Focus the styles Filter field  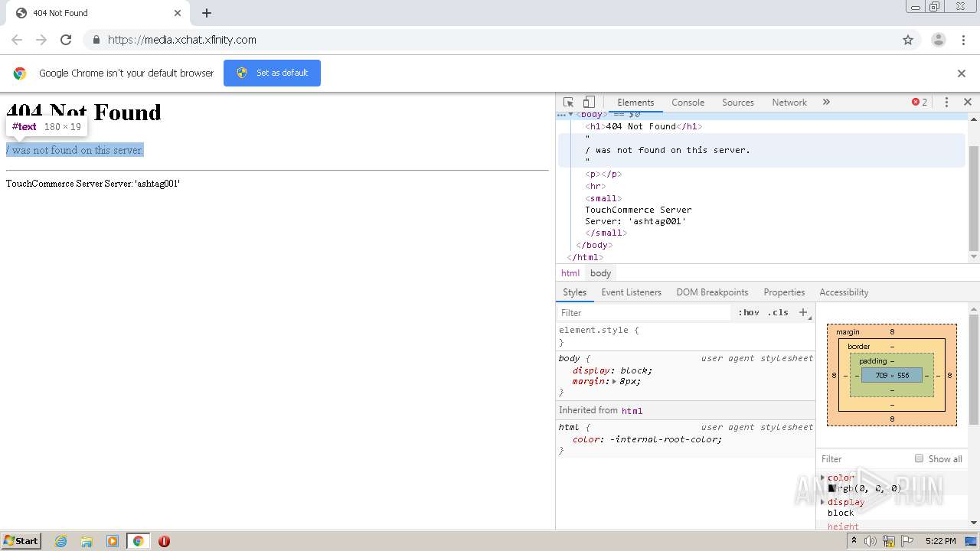point(645,312)
